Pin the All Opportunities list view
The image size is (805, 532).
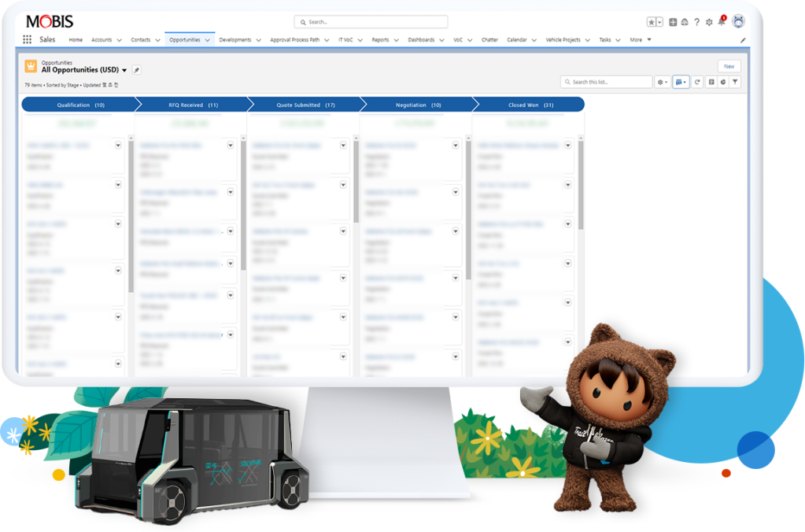point(136,70)
